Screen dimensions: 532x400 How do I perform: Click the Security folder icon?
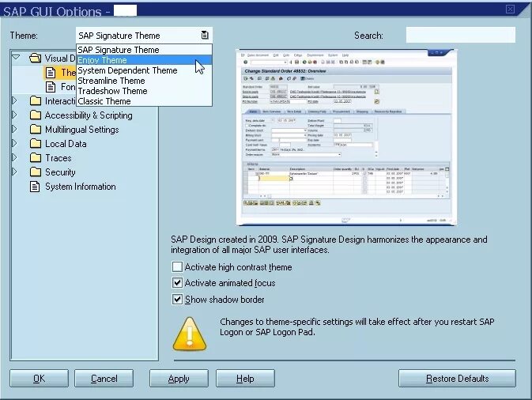(36, 172)
